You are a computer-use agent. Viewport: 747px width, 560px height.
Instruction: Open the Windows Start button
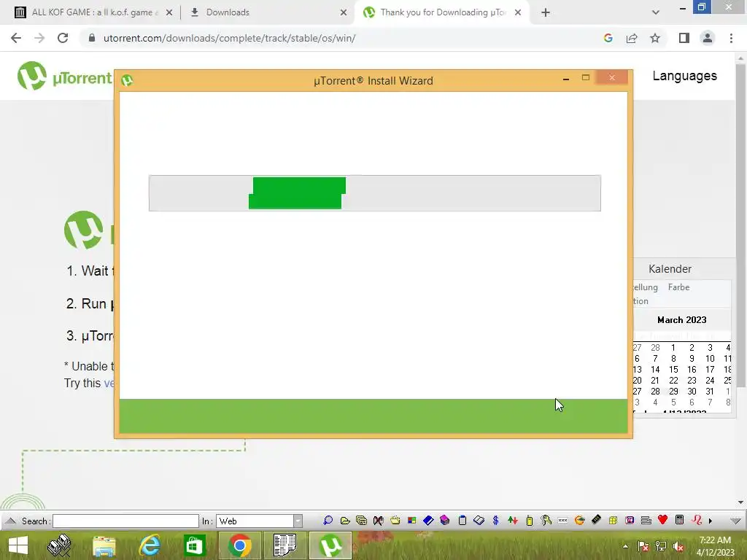coord(18,545)
